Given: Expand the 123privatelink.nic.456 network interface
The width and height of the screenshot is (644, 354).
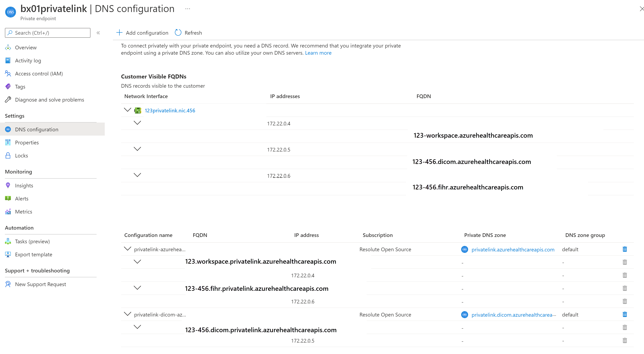Looking at the screenshot, I should tap(128, 110).
